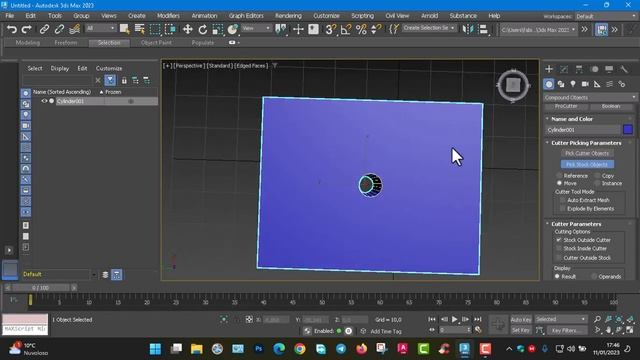Toggle Stock Outside Cutter checkbox
The height and width of the screenshot is (360, 640).
tap(559, 240)
